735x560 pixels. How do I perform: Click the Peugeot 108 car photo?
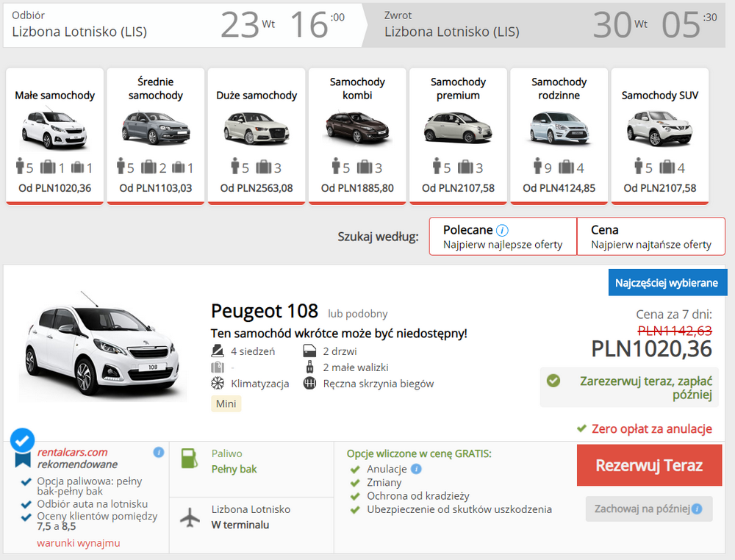tap(102, 347)
